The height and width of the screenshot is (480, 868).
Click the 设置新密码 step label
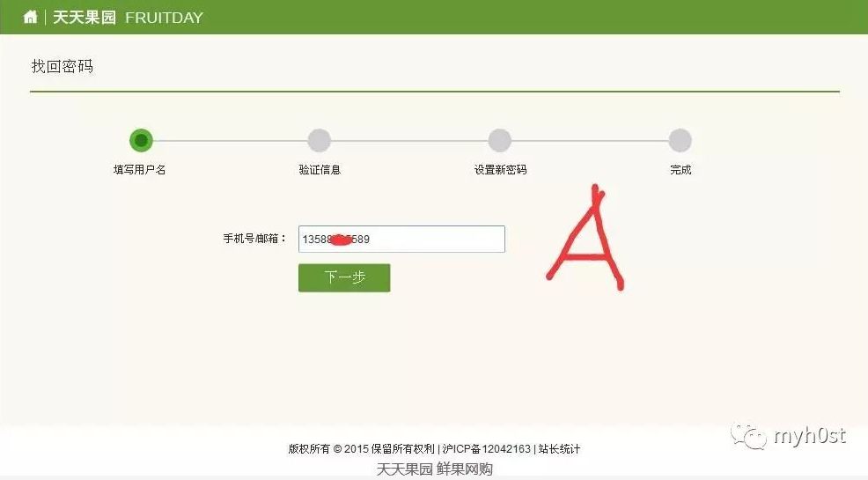pyautogui.click(x=500, y=170)
